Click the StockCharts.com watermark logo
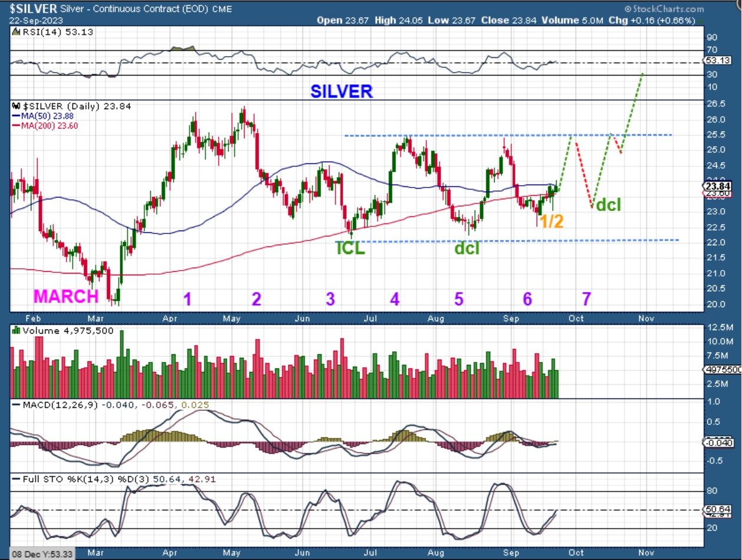Screen dimensions: 742x560 coord(664,9)
